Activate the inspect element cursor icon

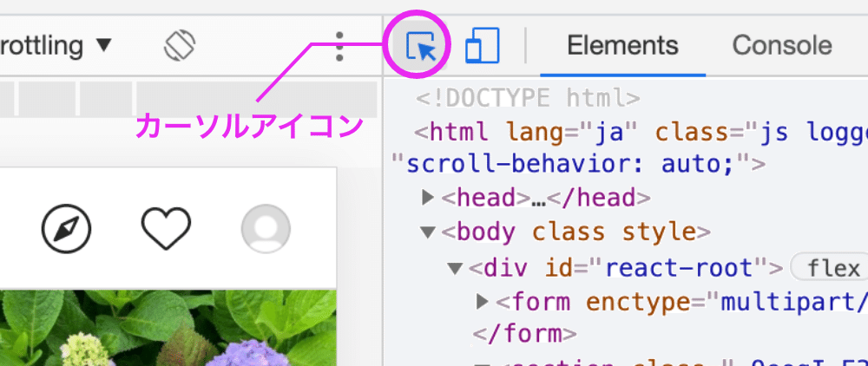pyautogui.click(x=421, y=45)
